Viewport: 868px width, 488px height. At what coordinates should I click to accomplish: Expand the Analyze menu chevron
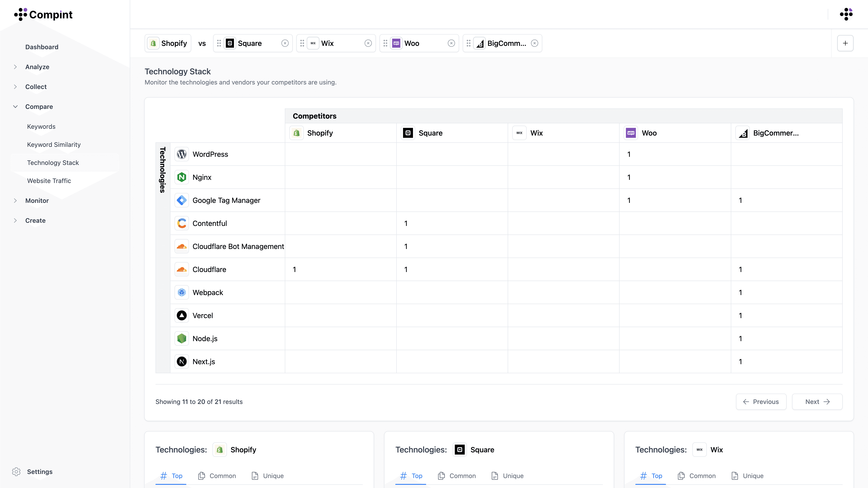point(15,67)
